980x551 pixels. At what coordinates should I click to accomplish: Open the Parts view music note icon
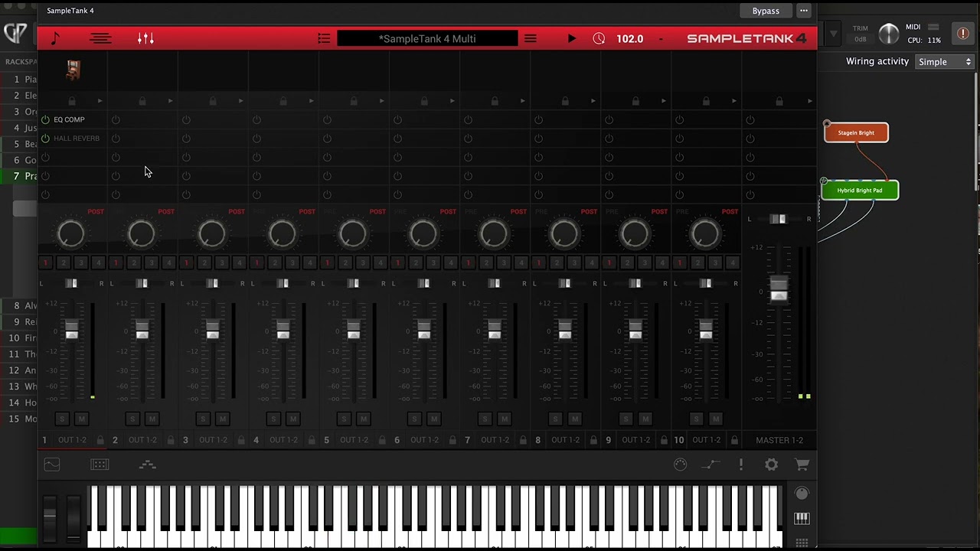55,38
